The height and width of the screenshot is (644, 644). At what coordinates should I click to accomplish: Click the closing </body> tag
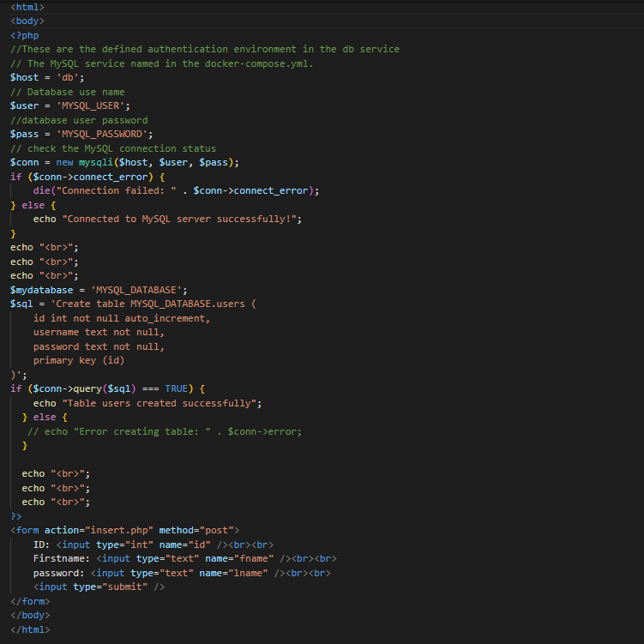coord(30,616)
